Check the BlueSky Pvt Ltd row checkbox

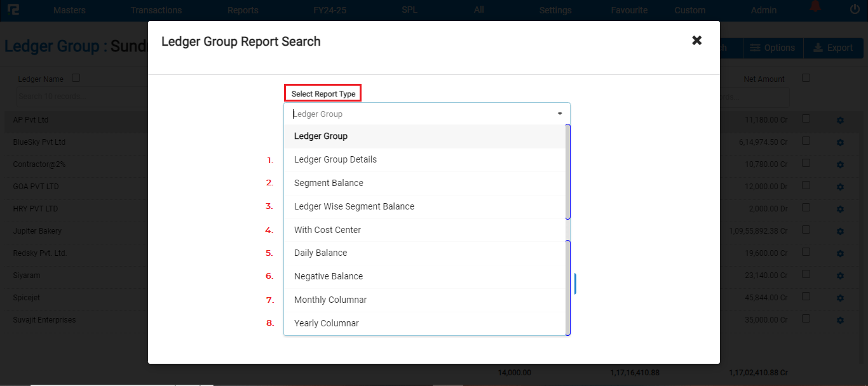pos(806,141)
